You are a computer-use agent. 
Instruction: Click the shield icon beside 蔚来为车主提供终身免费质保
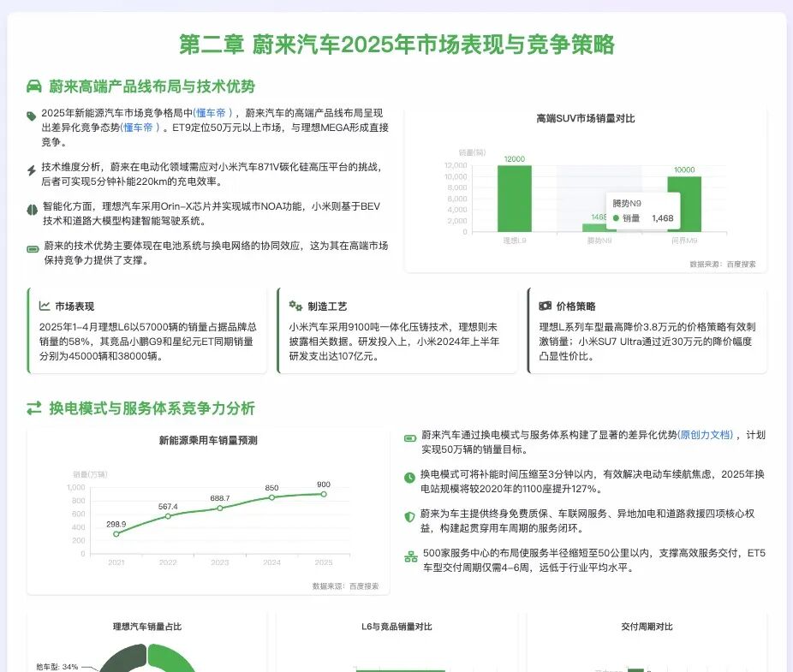pos(409,517)
